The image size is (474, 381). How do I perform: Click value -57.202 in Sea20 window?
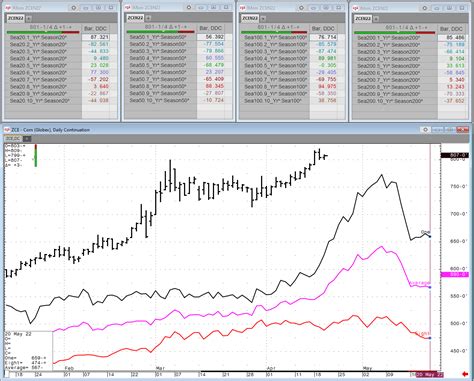point(99,79)
